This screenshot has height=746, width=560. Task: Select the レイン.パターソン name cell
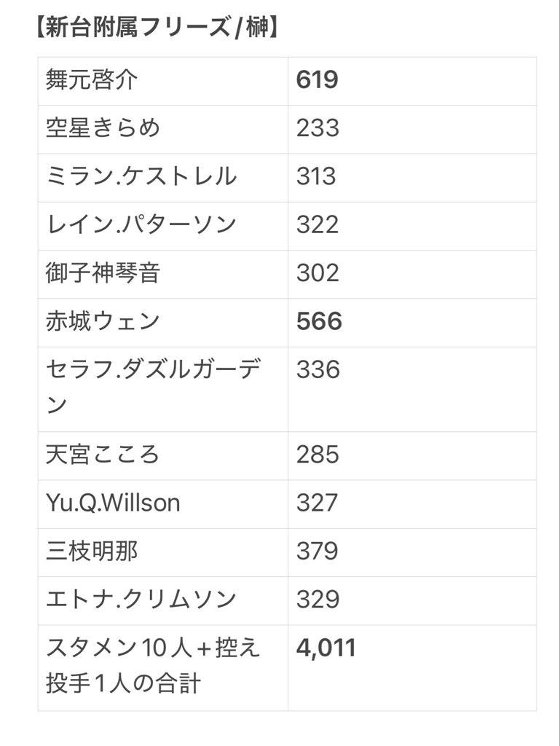[x=163, y=226]
